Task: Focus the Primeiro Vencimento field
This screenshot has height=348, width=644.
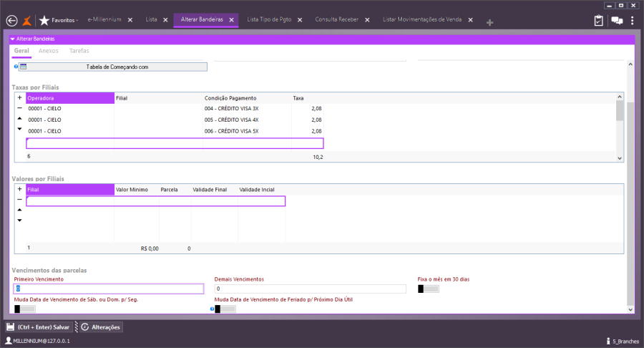Action: [x=109, y=289]
